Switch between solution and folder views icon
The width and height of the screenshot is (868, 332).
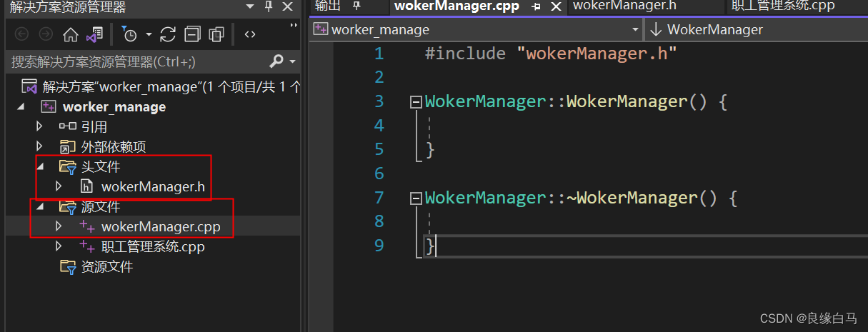tap(94, 34)
